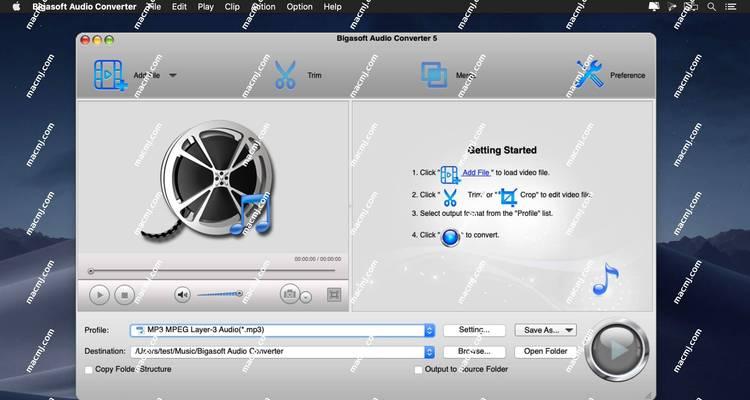The width and height of the screenshot is (750, 400).
Task: Click the Crop icon in Getting Started
Action: [x=508, y=197]
